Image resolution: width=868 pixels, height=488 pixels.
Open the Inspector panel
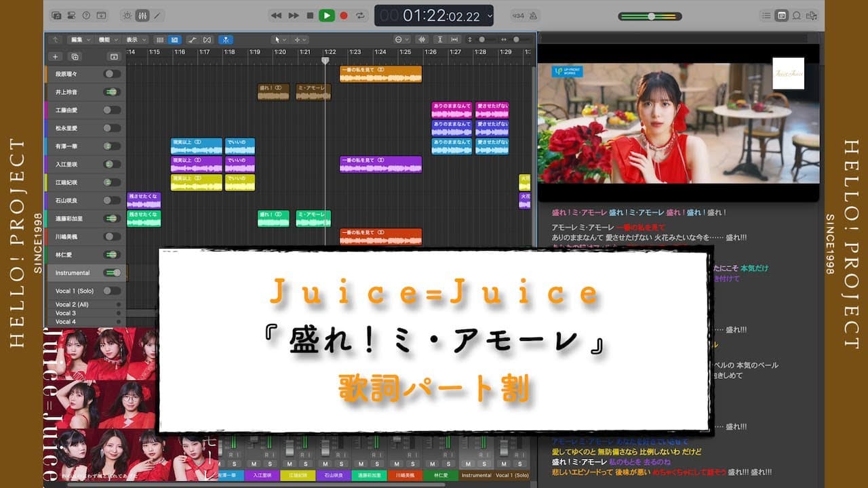point(71,15)
